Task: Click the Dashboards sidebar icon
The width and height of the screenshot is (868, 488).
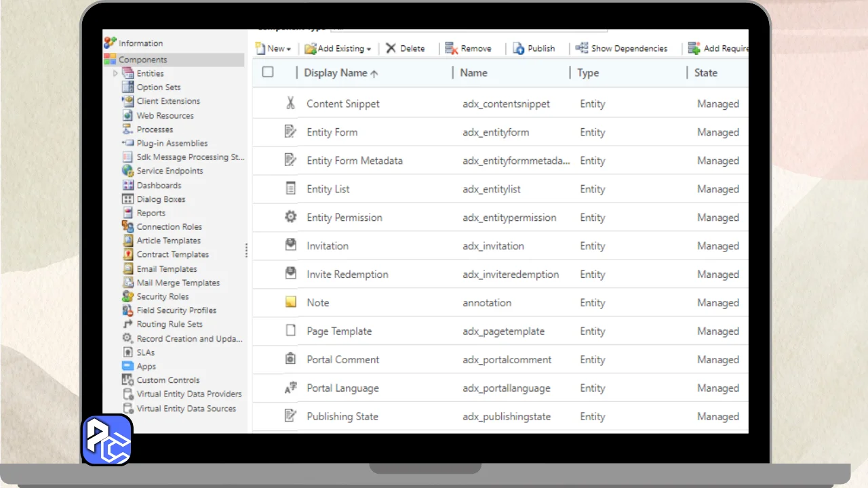Action: [x=127, y=185]
